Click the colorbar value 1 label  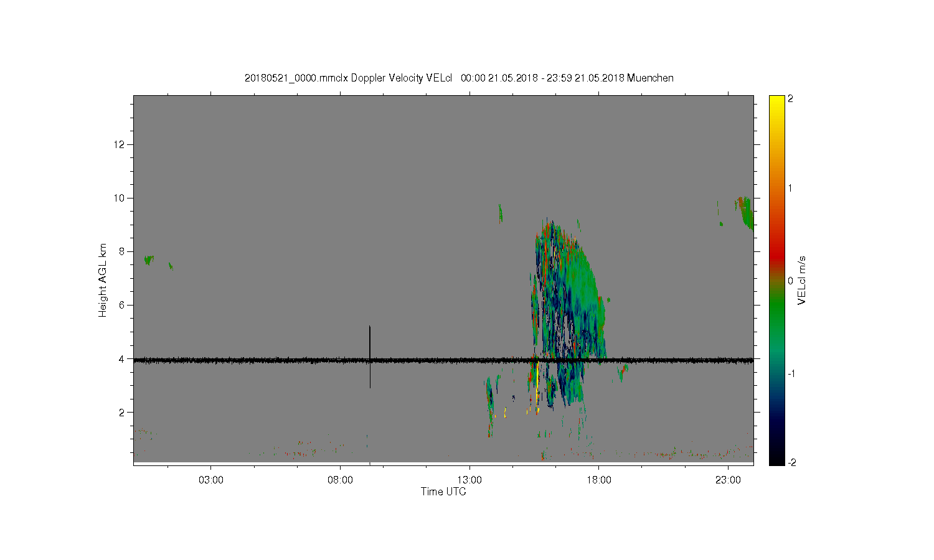click(x=790, y=189)
